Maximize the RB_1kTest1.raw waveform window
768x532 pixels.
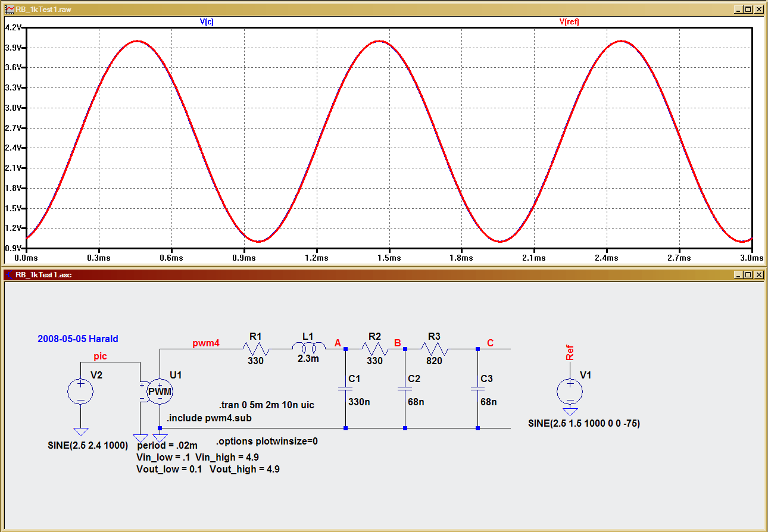coord(748,10)
